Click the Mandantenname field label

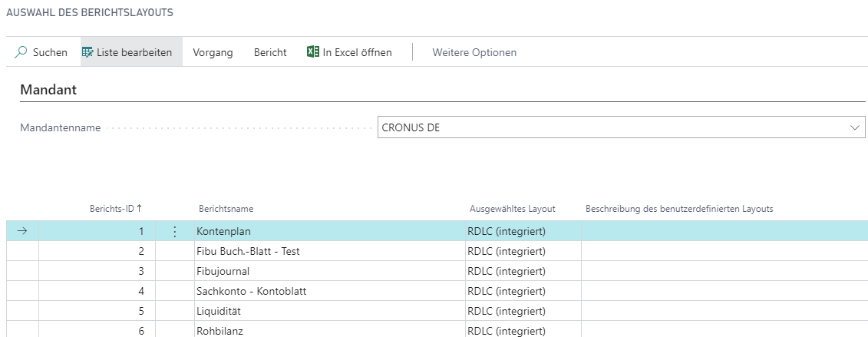click(61, 128)
